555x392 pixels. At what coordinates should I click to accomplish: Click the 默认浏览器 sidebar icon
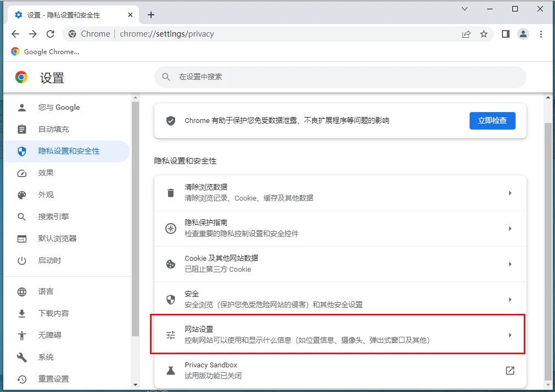coord(22,239)
